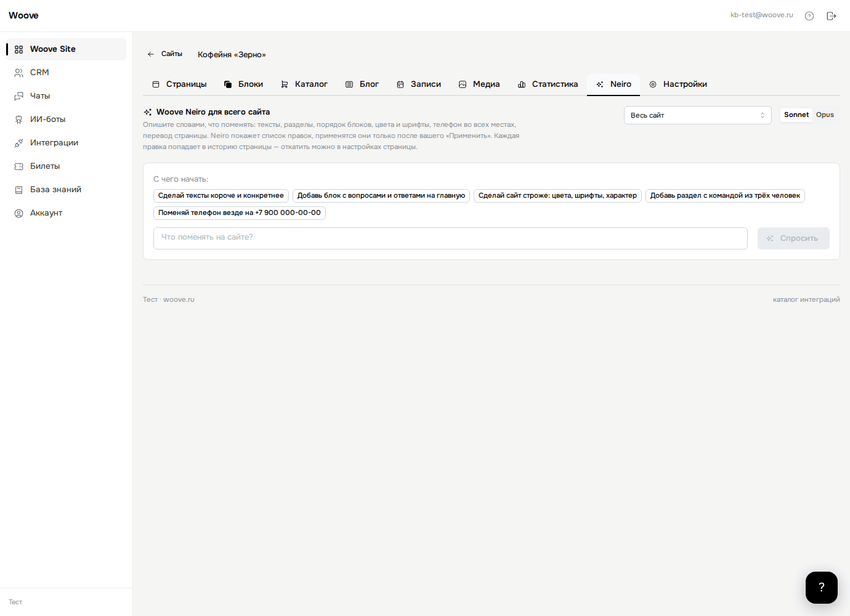The width and height of the screenshot is (850, 616).
Task: Click the CRM people icon in sidebar
Action: (x=18, y=73)
